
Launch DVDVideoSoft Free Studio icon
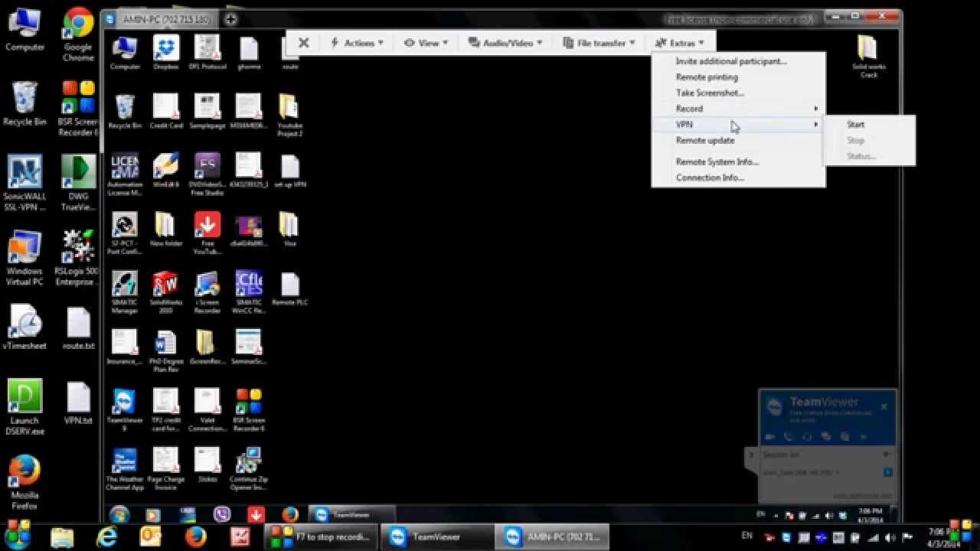click(x=207, y=173)
